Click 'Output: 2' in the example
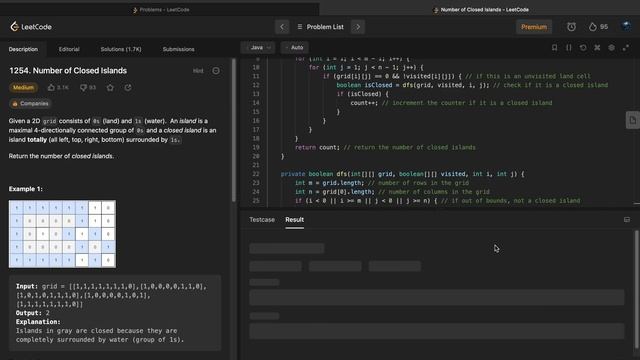This screenshot has width=640, height=360. click(33, 313)
